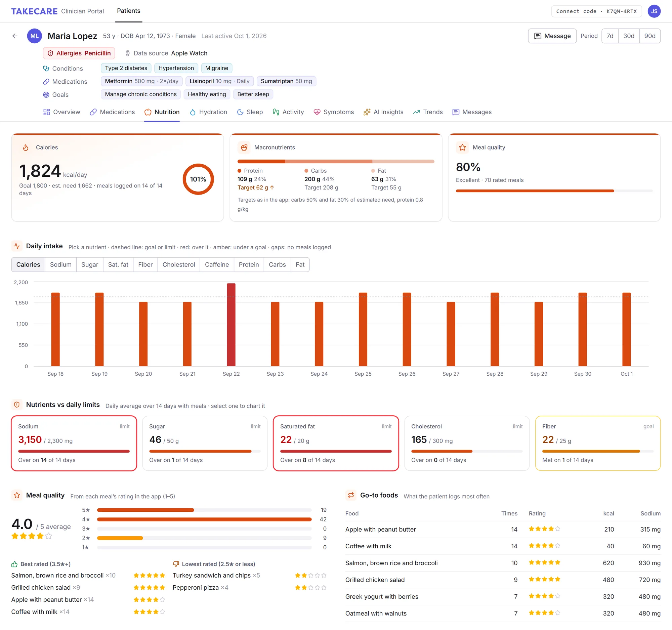Click the Calories flame icon
672x630 pixels.
coord(26,148)
